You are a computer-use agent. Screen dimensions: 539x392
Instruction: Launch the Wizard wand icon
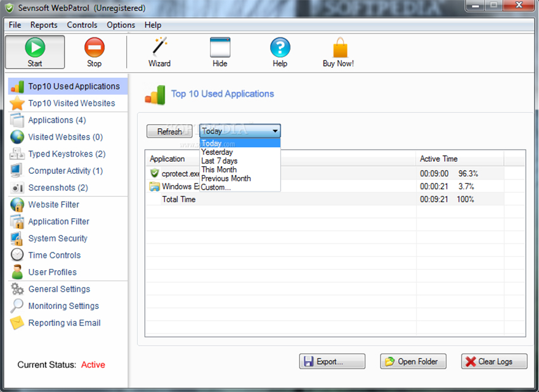[x=160, y=47]
